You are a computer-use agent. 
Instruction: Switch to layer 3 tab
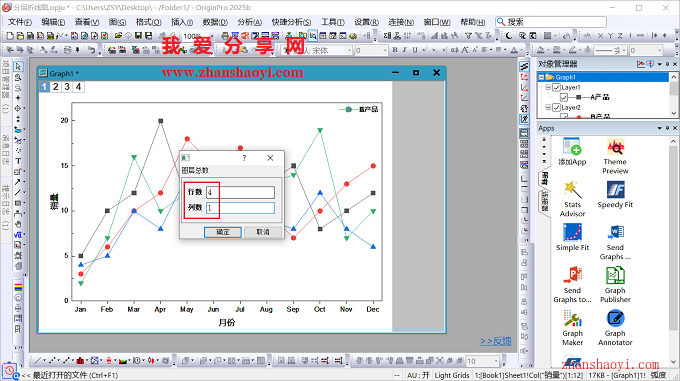pos(67,87)
